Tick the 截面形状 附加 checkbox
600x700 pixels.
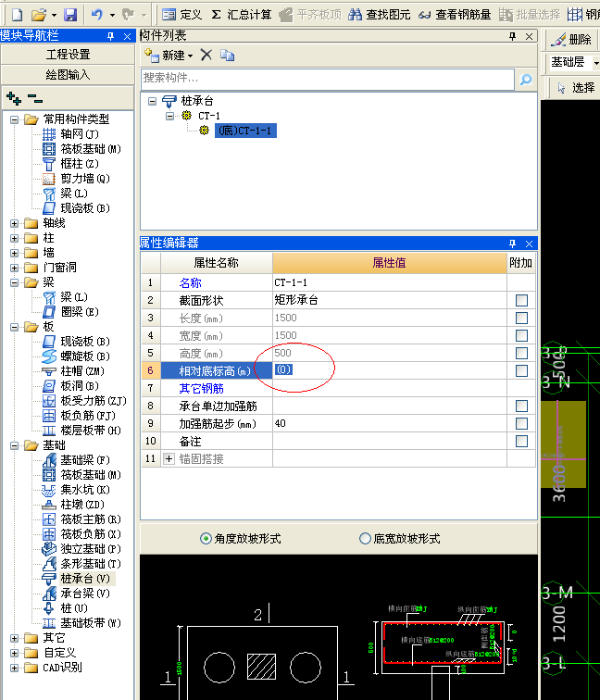521,300
